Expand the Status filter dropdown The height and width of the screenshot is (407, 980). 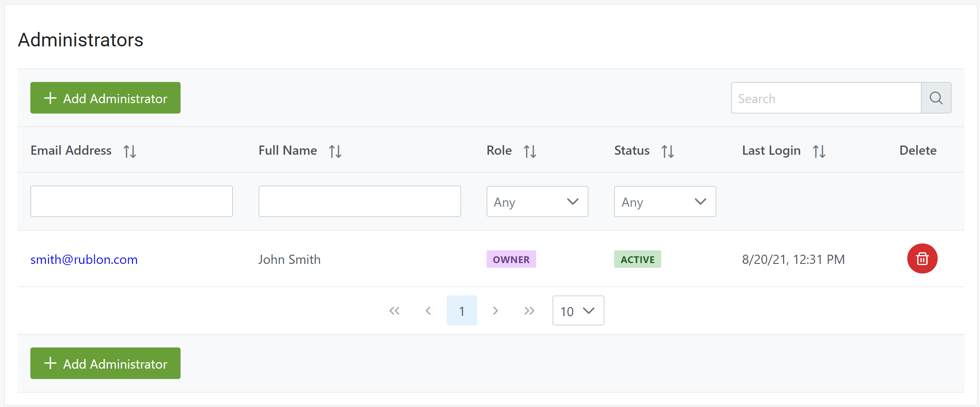point(664,202)
